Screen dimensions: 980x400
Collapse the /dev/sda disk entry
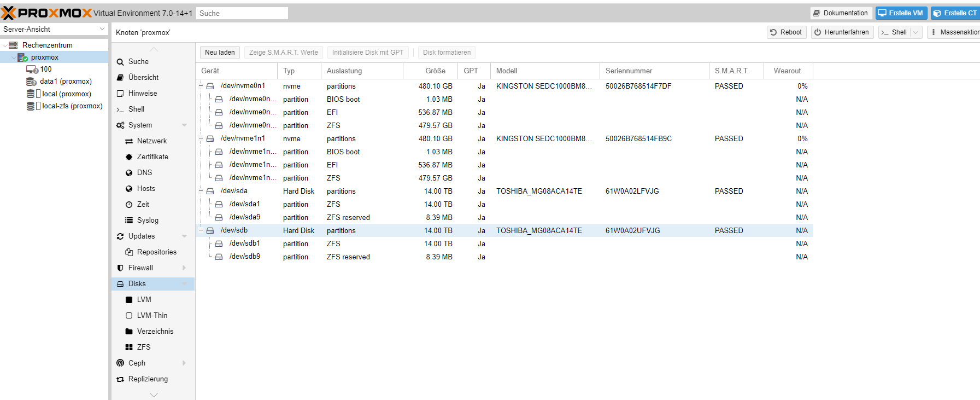(x=201, y=191)
